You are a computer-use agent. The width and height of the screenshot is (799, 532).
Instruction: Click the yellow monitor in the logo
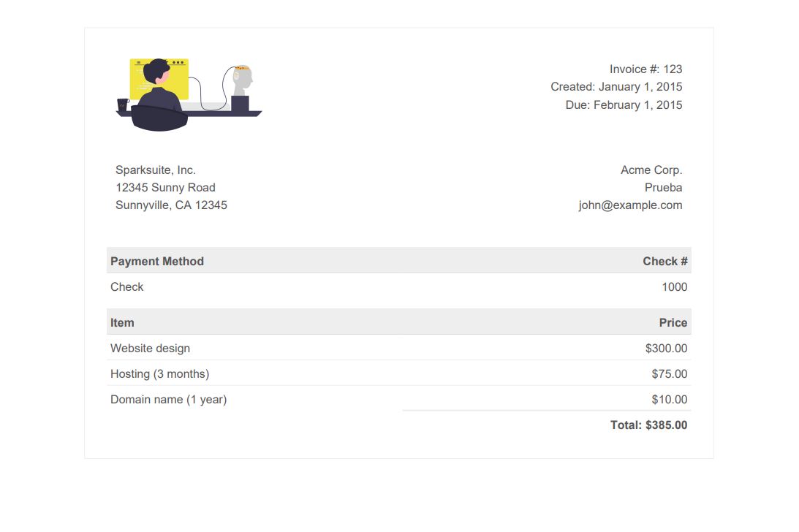tap(159, 78)
